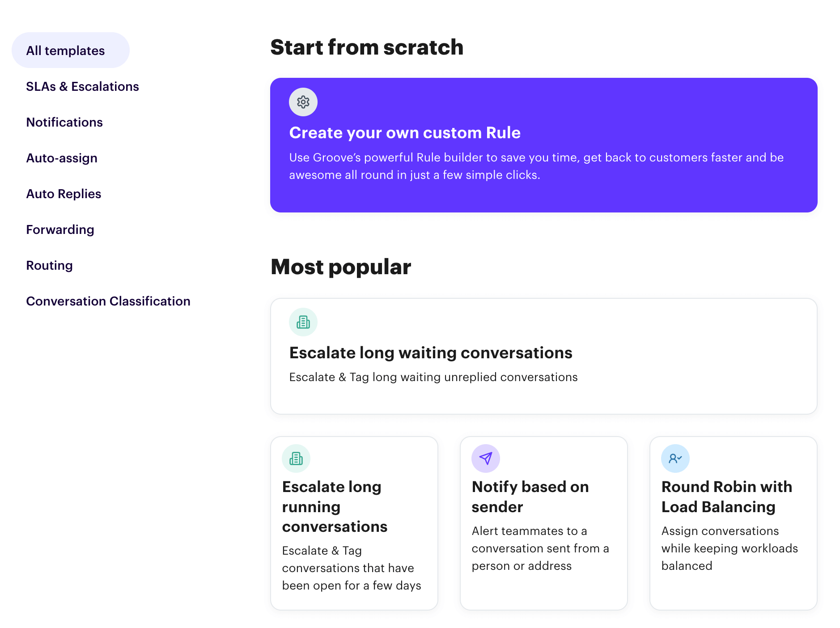Click the paper plane icon on Notify card

pos(486,458)
